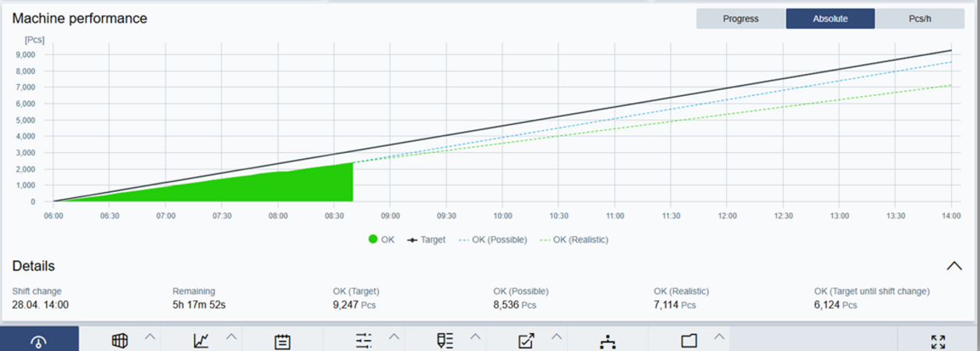Select the Absolute view tab
980x351 pixels.
(830, 19)
